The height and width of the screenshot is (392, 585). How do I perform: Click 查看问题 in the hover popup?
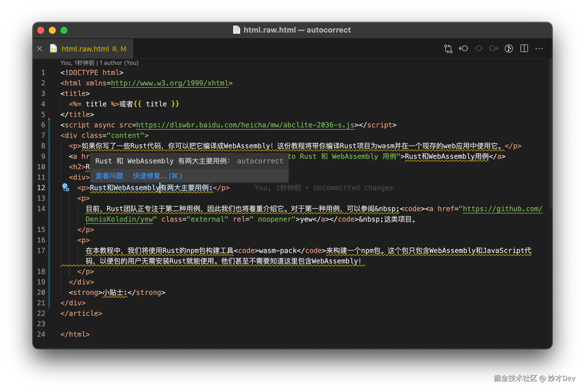109,176
